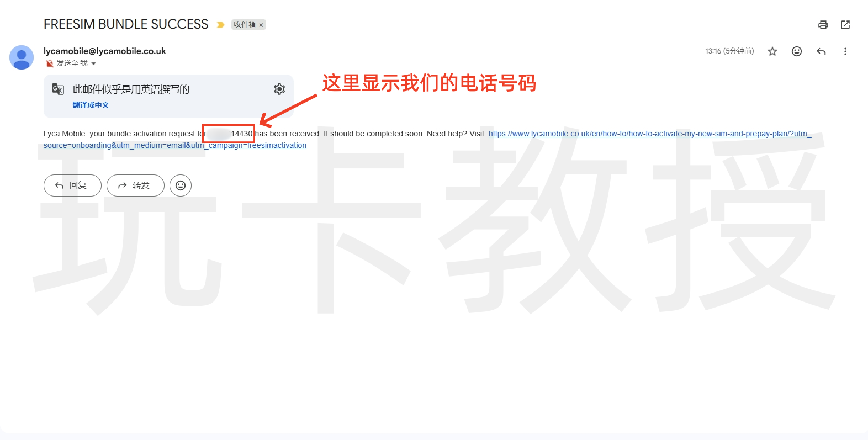
Task: Open the Lycamobile how-to-activate link
Action: 649,134
